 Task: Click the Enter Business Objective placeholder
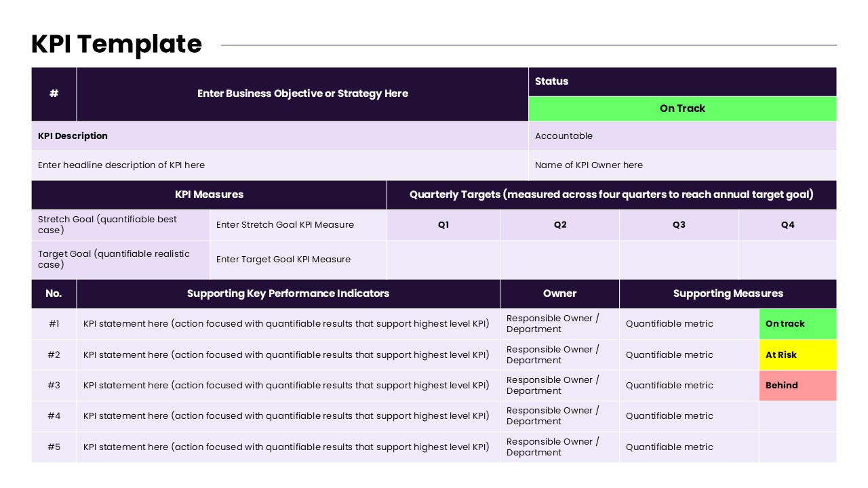[302, 94]
